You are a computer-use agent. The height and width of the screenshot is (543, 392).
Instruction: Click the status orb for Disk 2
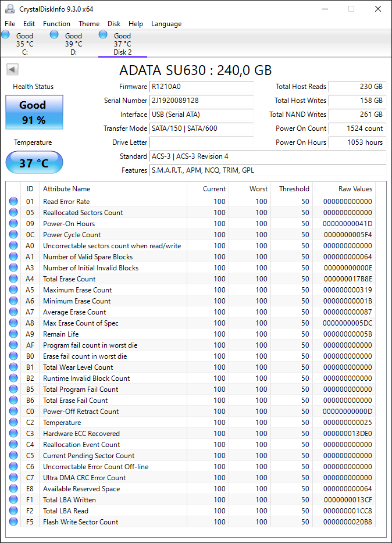point(103,34)
